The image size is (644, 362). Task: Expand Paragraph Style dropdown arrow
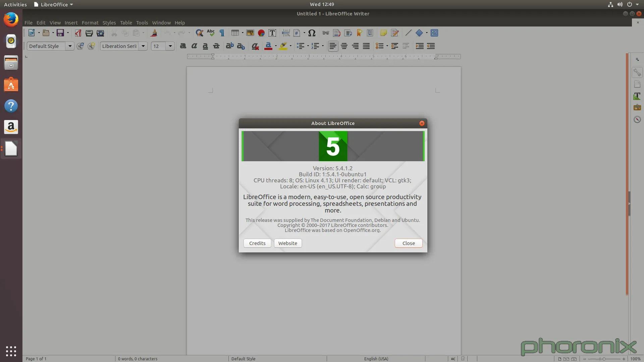[x=70, y=46]
